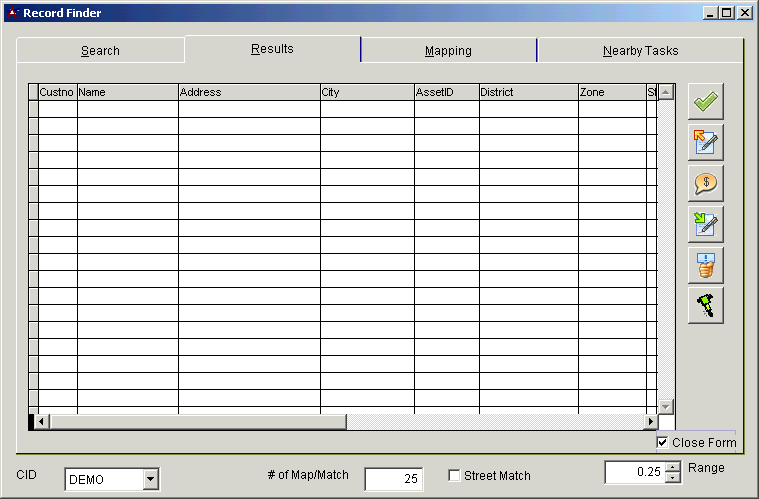Click the green jackhammer tool icon

706,305
